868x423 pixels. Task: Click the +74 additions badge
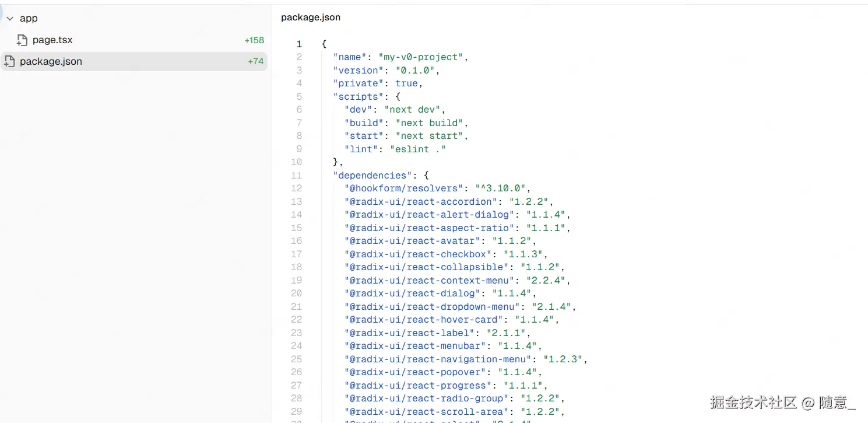click(x=256, y=61)
